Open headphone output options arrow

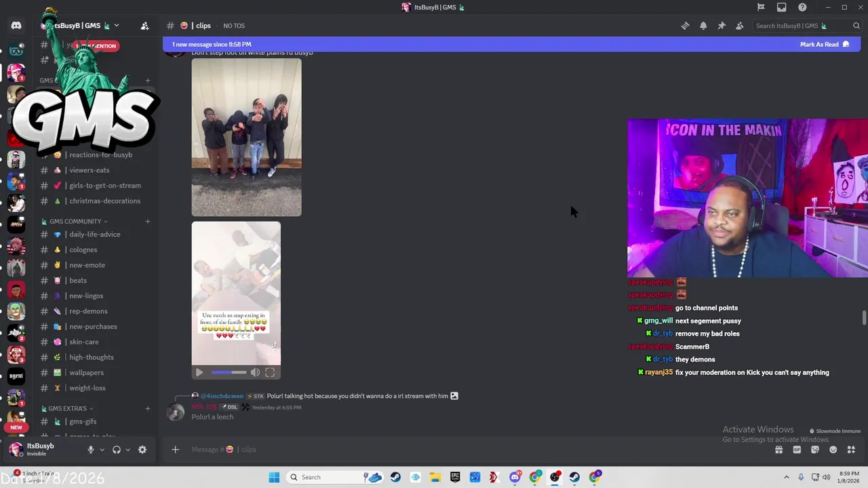click(128, 449)
